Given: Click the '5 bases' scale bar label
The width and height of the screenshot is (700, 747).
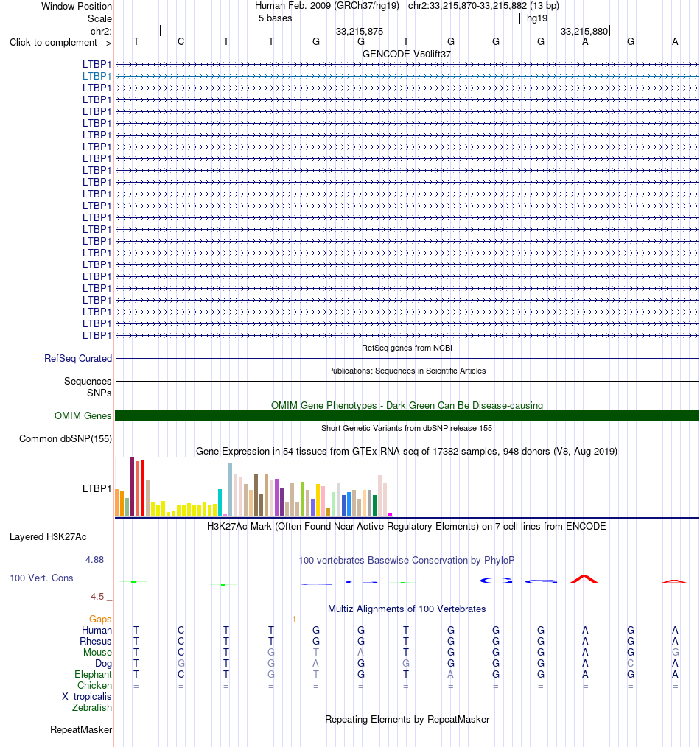Looking at the screenshot, I should pos(275,18).
